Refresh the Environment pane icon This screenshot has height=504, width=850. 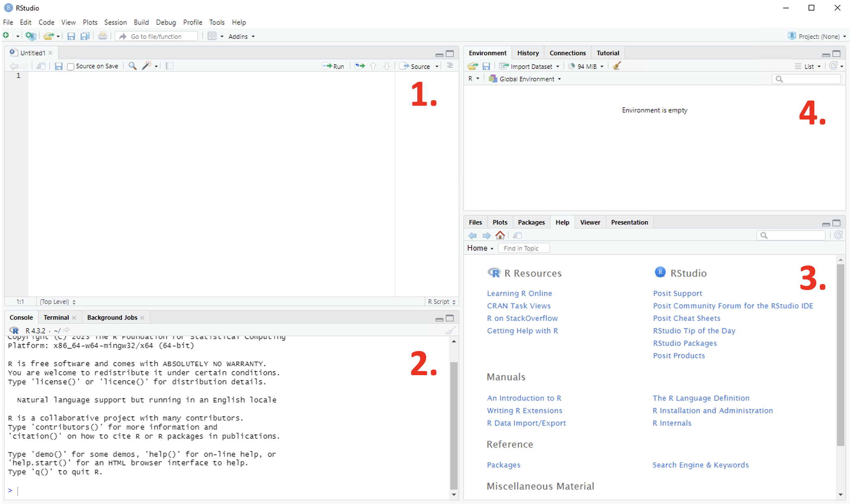point(833,66)
